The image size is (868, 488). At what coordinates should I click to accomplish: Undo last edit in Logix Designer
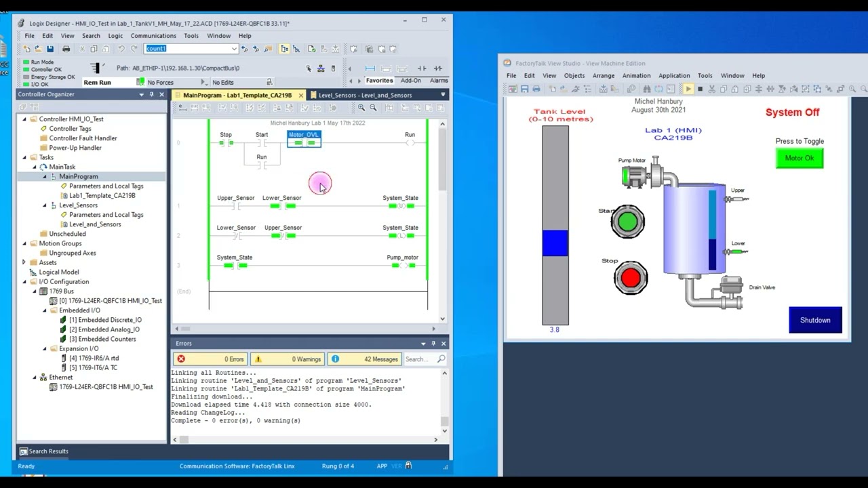pyautogui.click(x=121, y=49)
